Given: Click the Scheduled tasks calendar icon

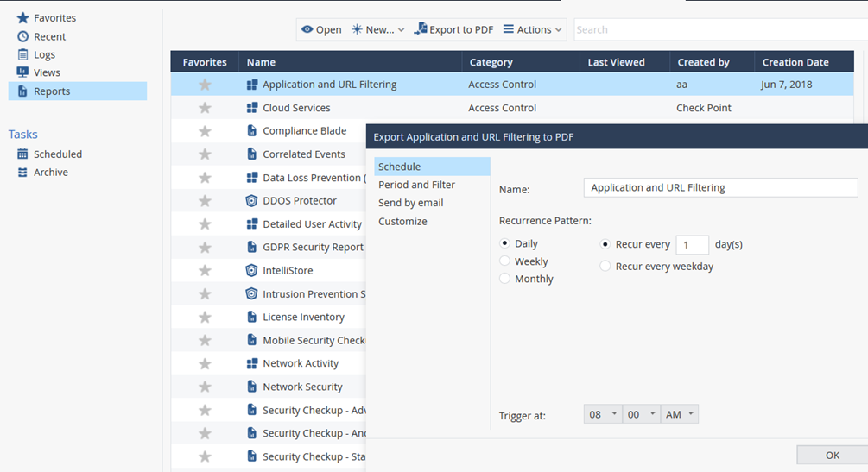Looking at the screenshot, I should [x=23, y=154].
